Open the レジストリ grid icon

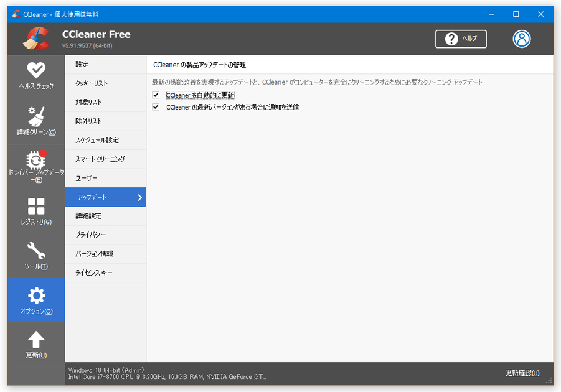pyautogui.click(x=36, y=206)
